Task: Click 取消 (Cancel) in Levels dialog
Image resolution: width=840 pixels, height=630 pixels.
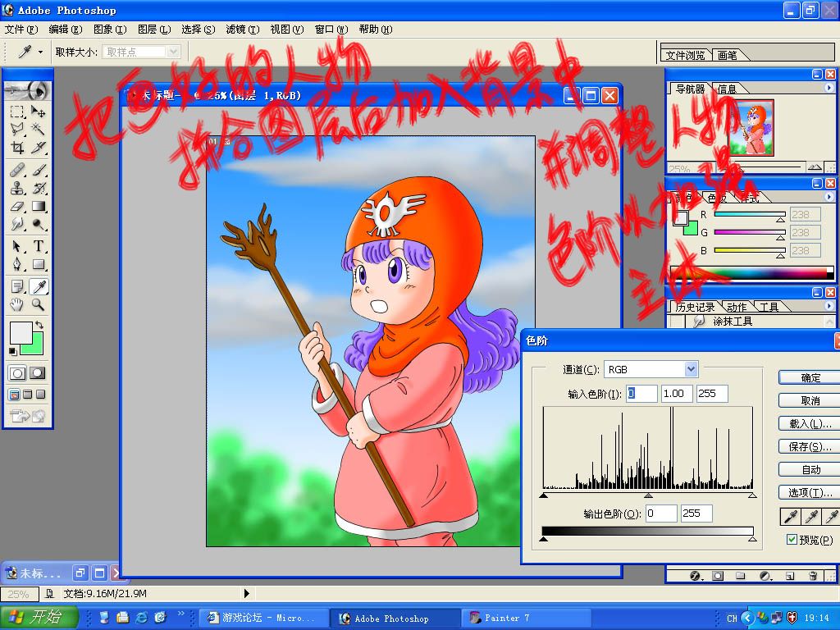Action: (x=810, y=400)
